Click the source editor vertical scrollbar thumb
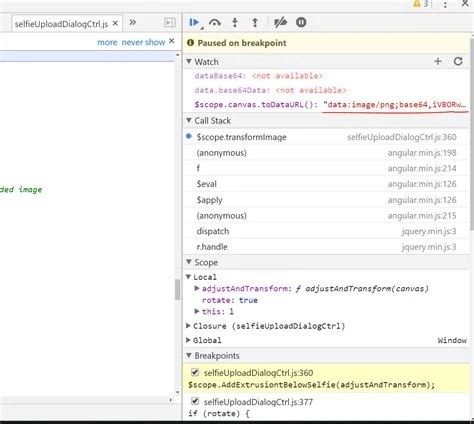The image size is (474, 424). pyautogui.click(x=178, y=289)
